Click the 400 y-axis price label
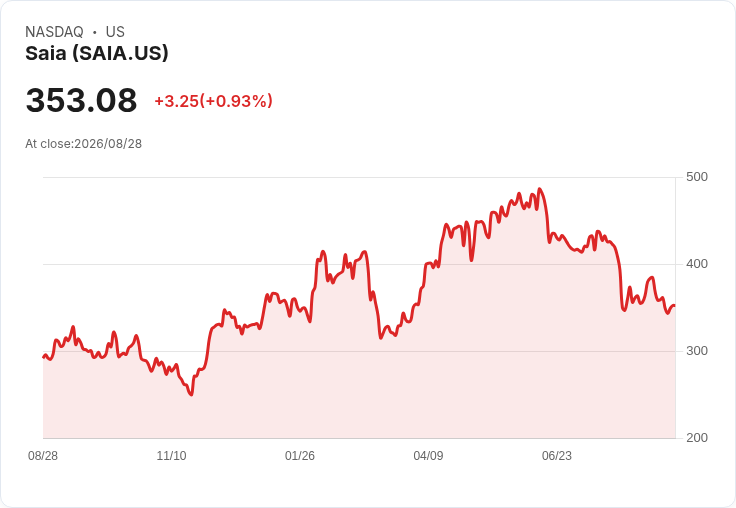 coord(697,264)
